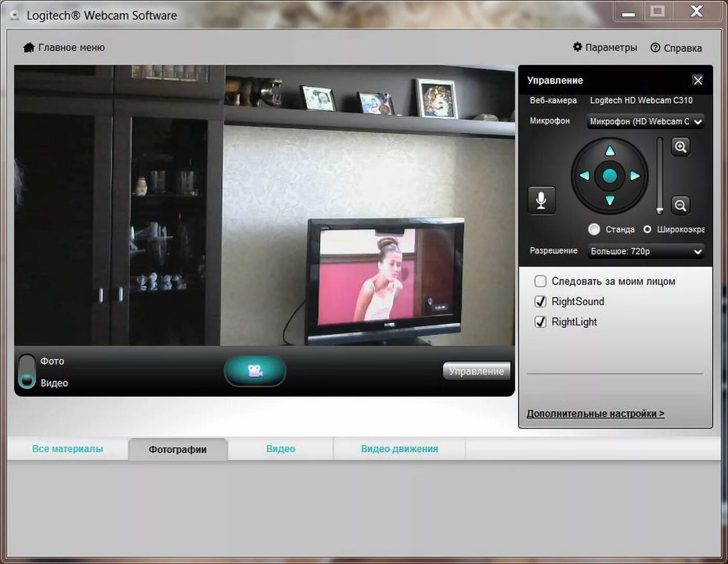Image resolution: width=728 pixels, height=564 pixels.
Task: Select the Фото mode label
Action: (x=52, y=361)
